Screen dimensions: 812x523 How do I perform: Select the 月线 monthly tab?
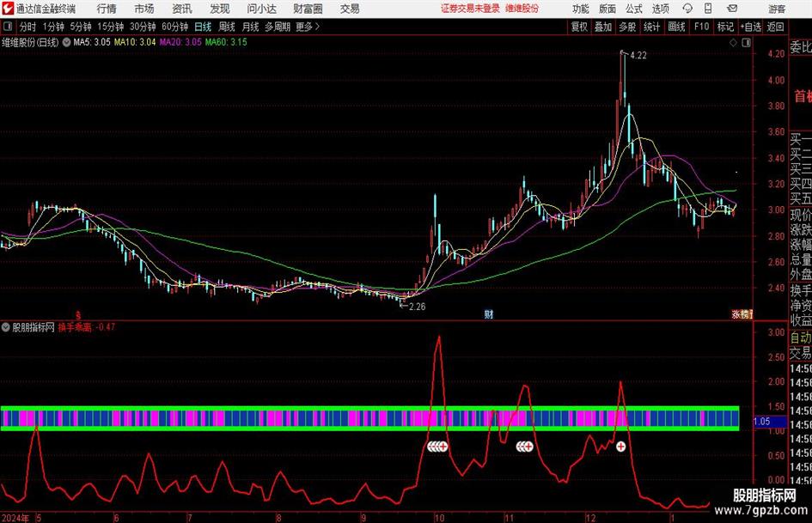click(x=251, y=27)
